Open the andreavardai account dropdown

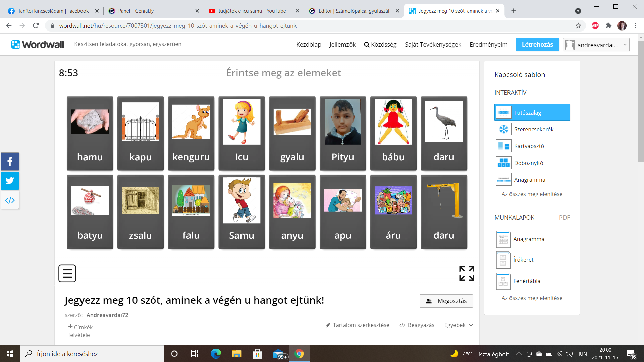click(596, 44)
